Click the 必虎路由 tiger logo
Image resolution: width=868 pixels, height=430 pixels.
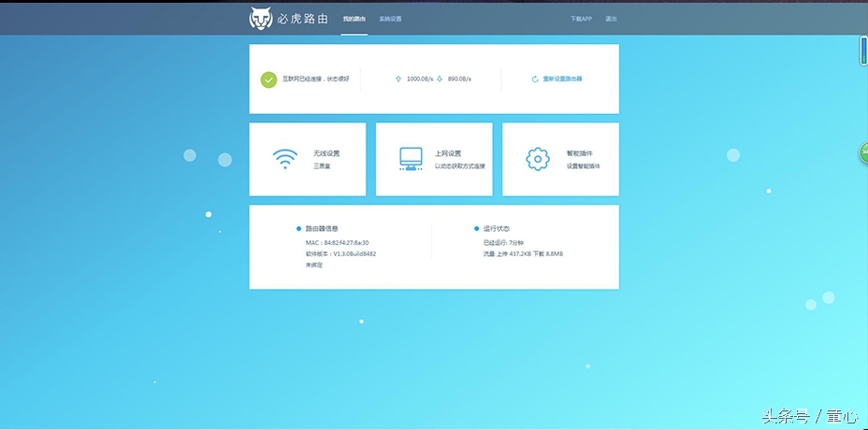pos(260,19)
